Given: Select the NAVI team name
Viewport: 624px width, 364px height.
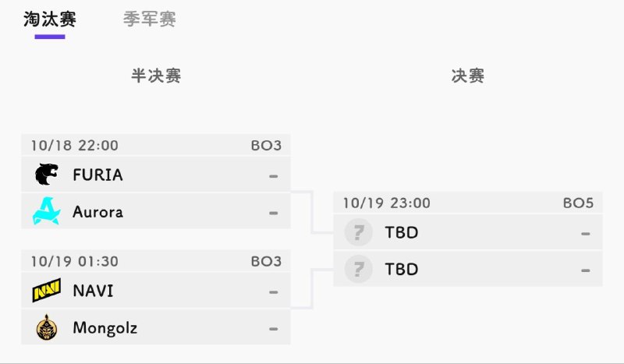Looking at the screenshot, I should point(93,291).
